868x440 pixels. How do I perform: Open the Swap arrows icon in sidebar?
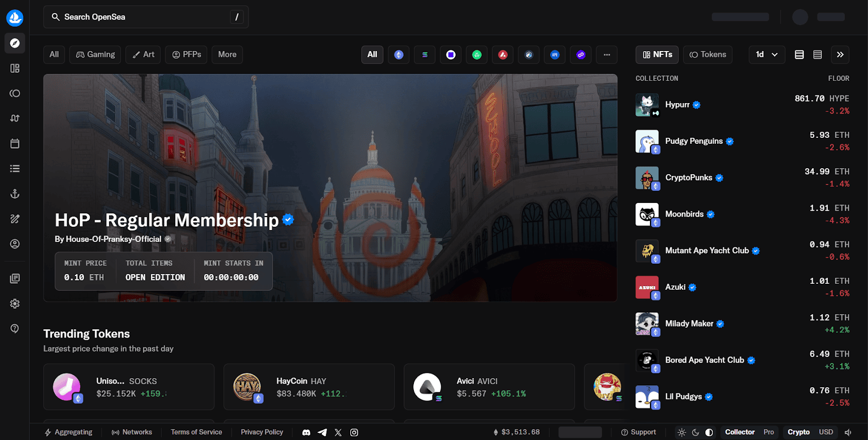tap(15, 118)
